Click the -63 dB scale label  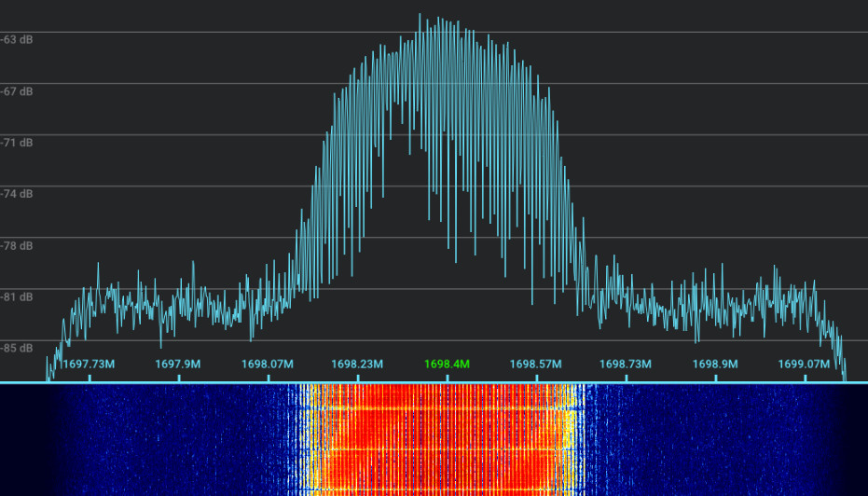point(17,40)
